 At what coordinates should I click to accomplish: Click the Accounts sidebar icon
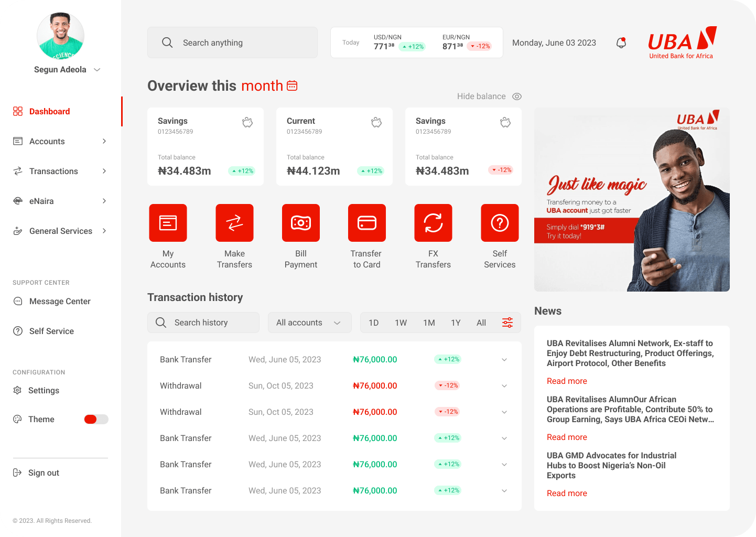pyautogui.click(x=18, y=141)
